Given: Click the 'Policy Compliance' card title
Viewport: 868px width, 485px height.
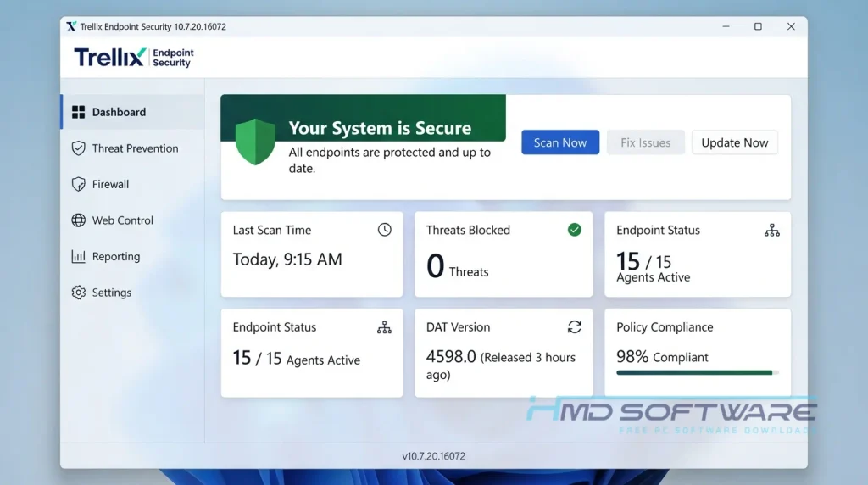Looking at the screenshot, I should pyautogui.click(x=665, y=327).
